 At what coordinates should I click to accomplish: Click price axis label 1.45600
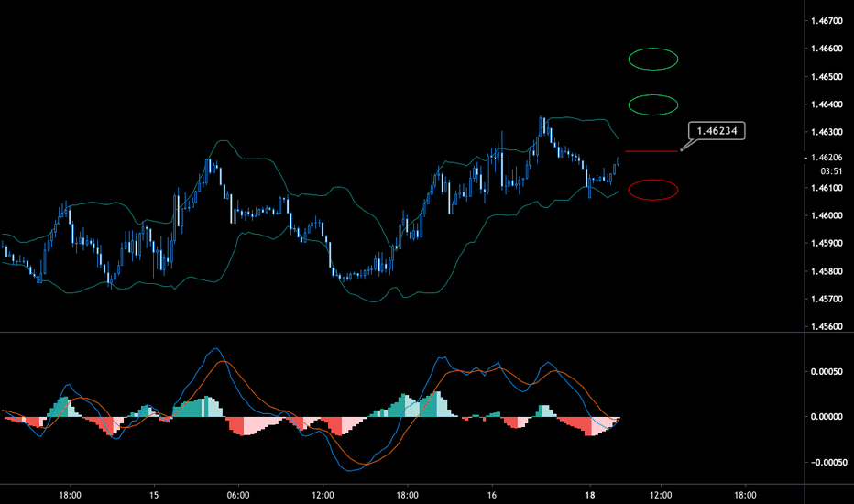pyautogui.click(x=827, y=326)
